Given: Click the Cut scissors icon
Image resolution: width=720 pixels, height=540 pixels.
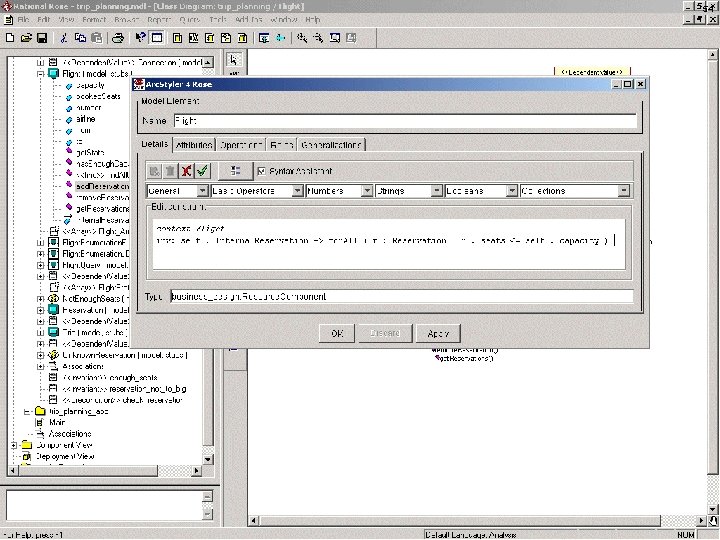Looking at the screenshot, I should pos(64,38).
